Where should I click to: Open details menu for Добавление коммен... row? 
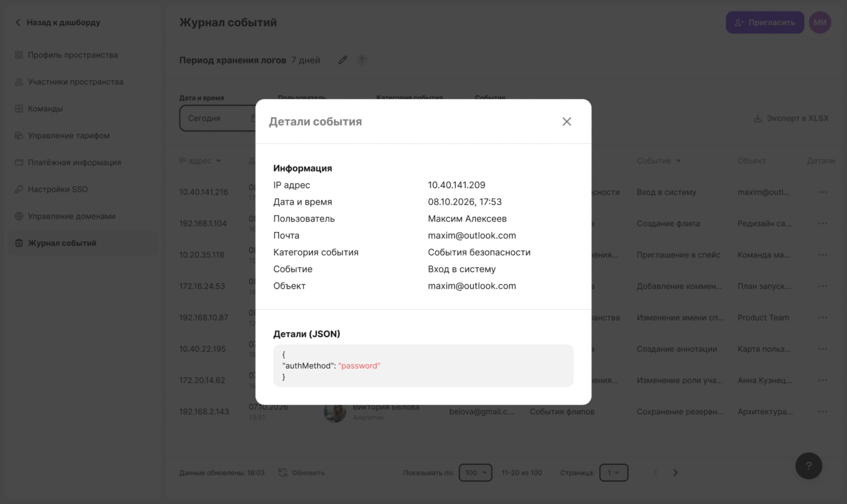(822, 286)
